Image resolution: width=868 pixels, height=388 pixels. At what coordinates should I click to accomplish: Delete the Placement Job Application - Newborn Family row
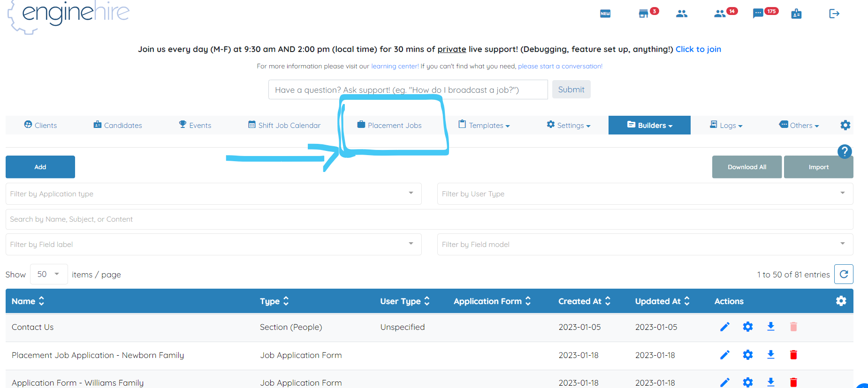(x=793, y=355)
